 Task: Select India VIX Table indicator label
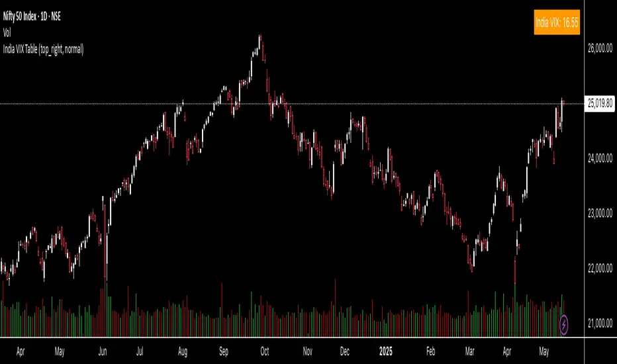click(x=43, y=50)
